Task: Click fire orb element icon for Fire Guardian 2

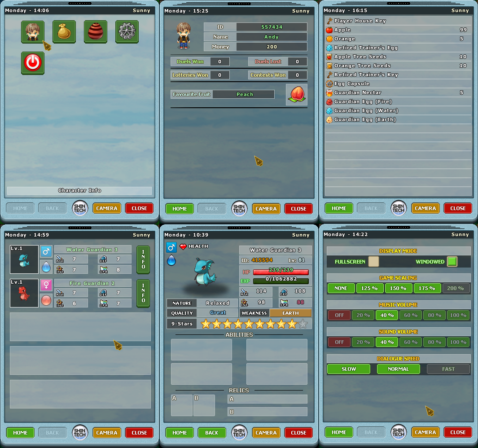Action: click(x=46, y=300)
